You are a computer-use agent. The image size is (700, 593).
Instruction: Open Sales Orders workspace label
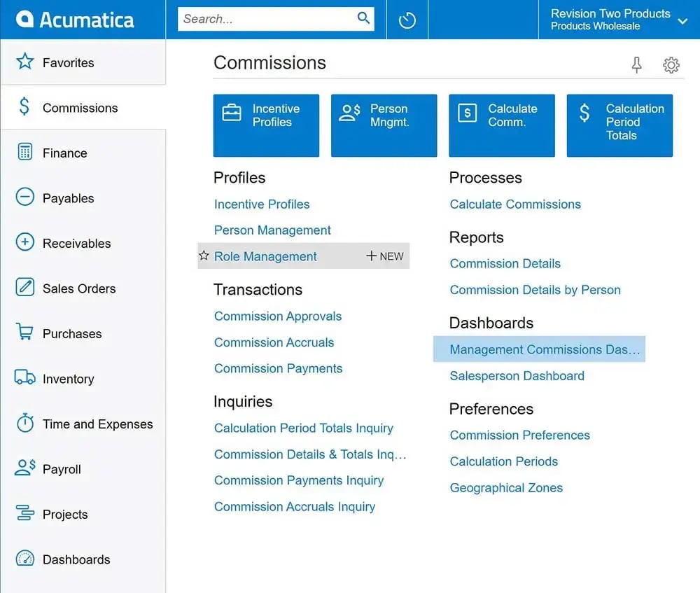click(x=79, y=288)
